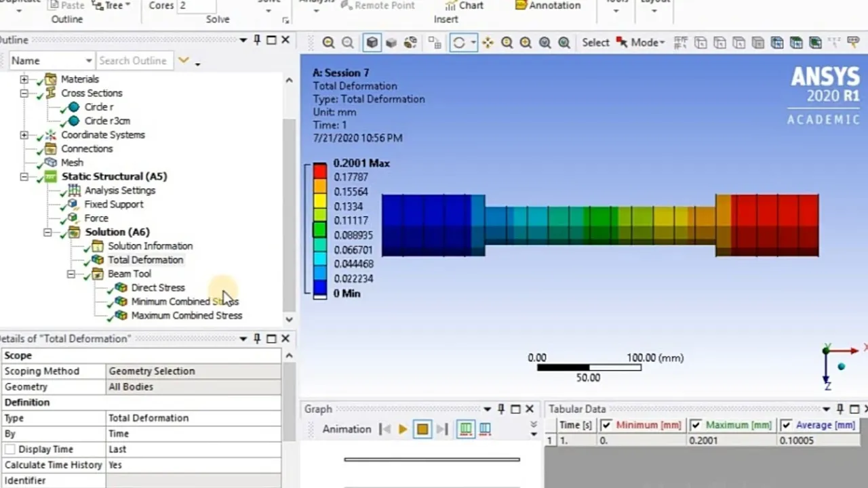Open the Outline panel options dropdown arrow

point(243,40)
